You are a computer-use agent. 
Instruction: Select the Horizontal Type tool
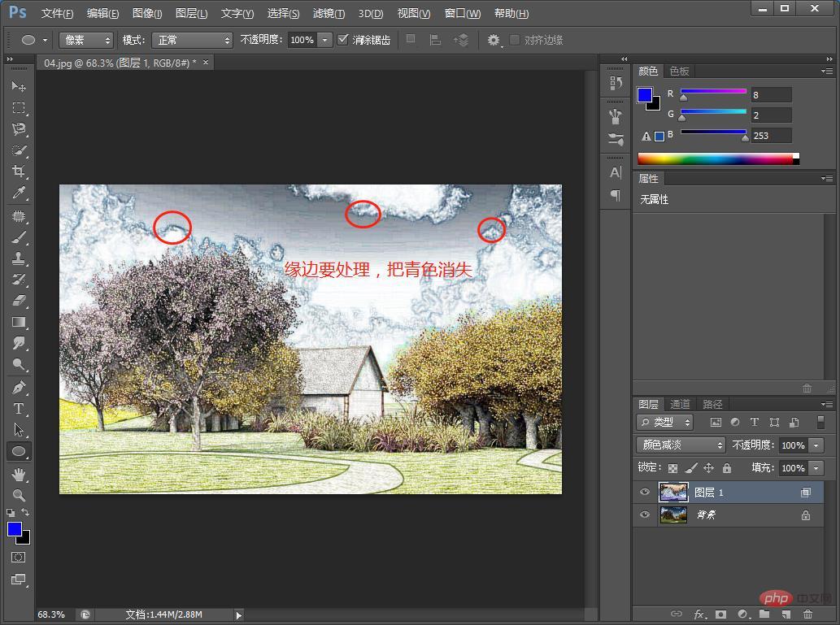tap(19, 409)
